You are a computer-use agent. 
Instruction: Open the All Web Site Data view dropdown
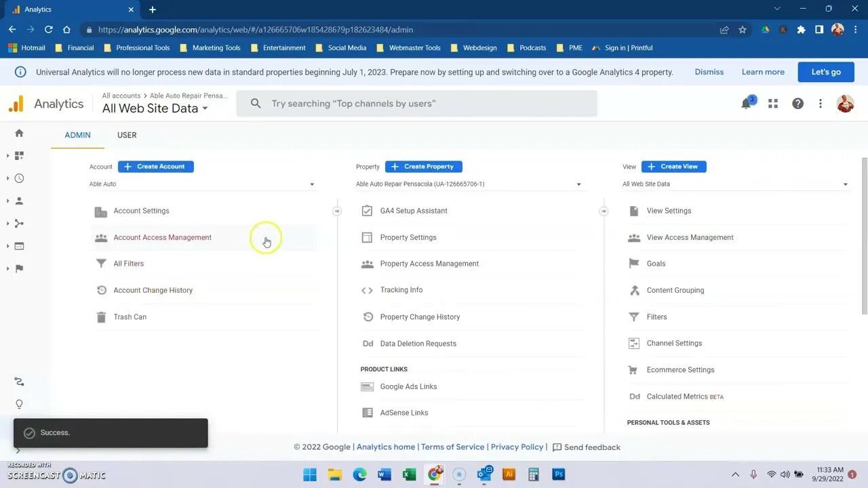tap(736, 184)
